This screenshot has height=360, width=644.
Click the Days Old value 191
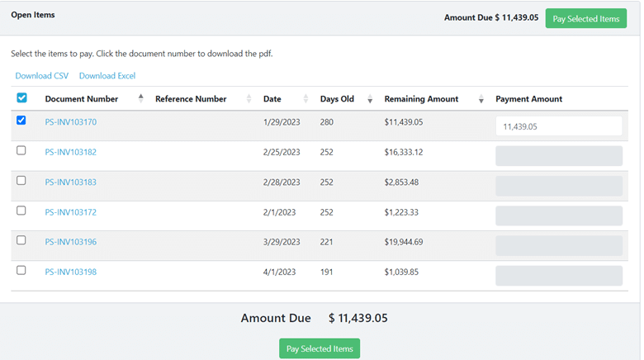[326, 272]
